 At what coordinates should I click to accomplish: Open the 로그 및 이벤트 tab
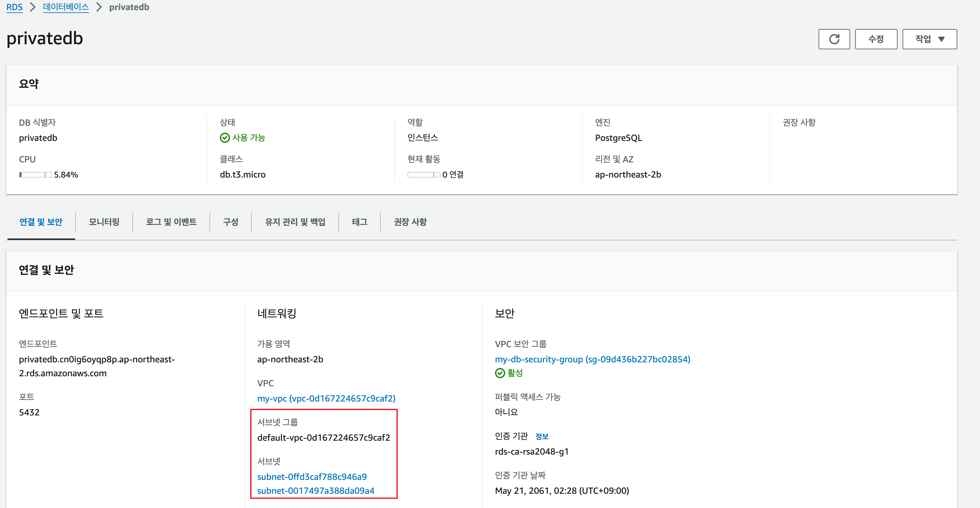171,222
